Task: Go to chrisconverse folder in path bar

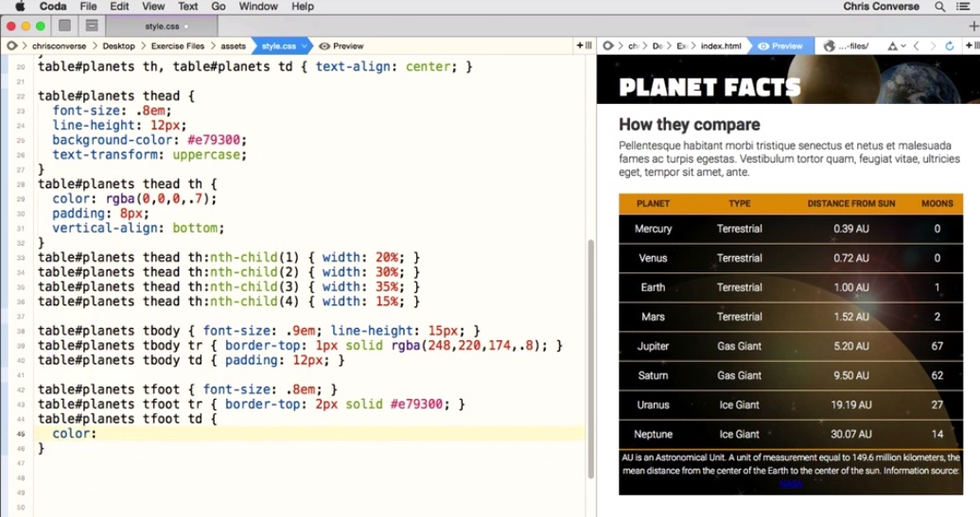Action: 60,46
